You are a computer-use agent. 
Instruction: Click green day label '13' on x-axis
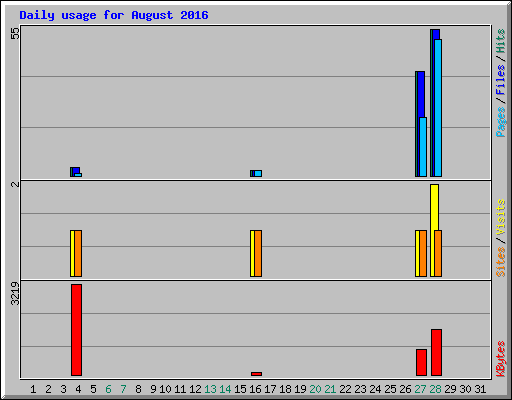pyautogui.click(x=210, y=389)
